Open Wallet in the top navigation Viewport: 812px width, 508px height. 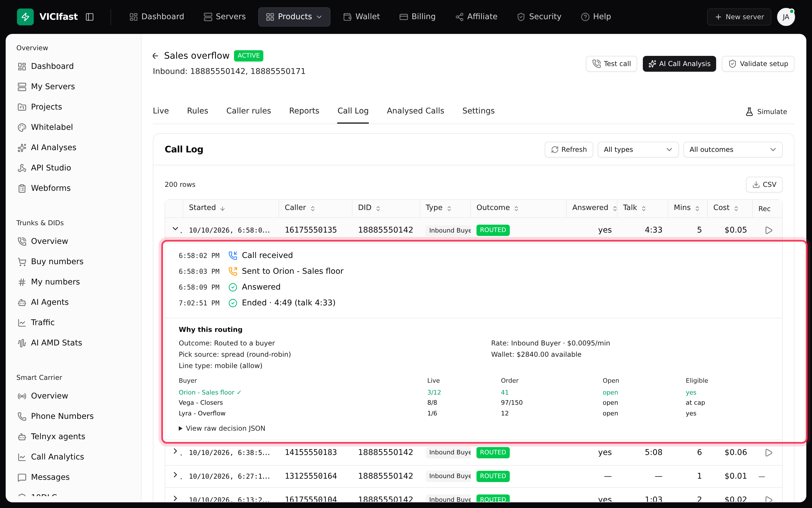pos(361,17)
